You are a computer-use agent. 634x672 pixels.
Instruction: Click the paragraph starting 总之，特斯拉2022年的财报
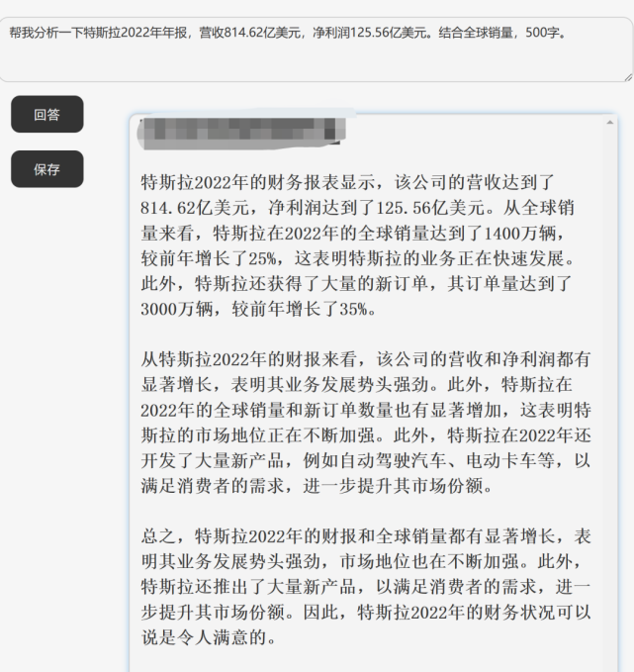point(365,587)
